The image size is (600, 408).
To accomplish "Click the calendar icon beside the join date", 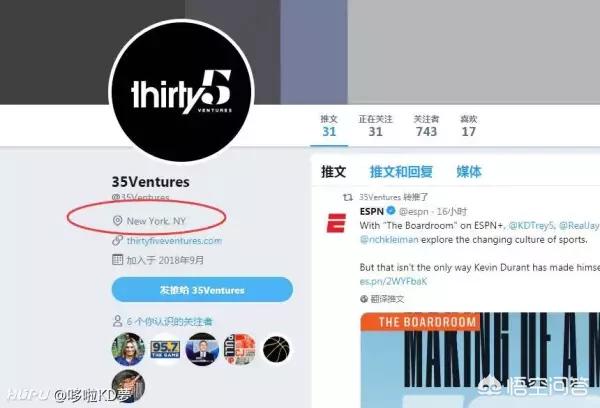I will pos(117,260).
